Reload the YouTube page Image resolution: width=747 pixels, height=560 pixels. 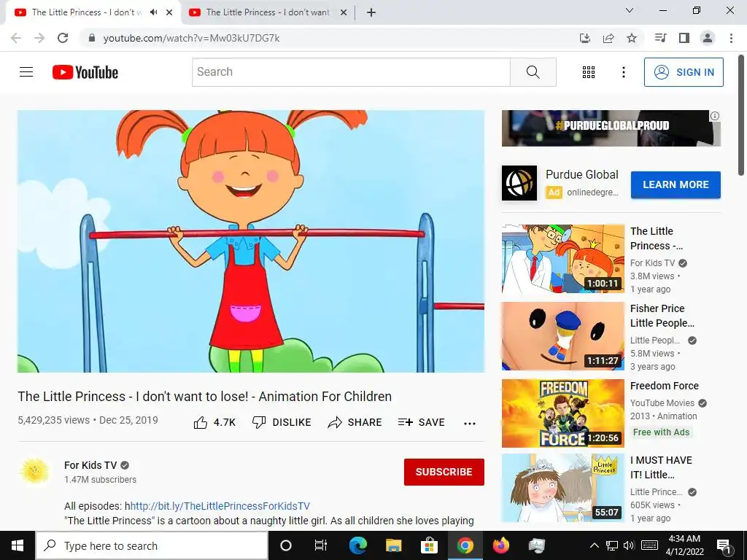click(x=63, y=38)
